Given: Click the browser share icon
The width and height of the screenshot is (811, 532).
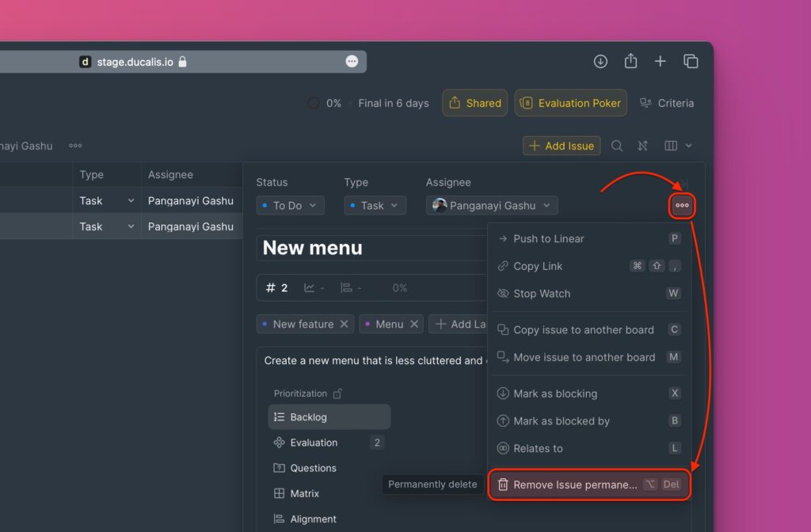Looking at the screenshot, I should [x=630, y=62].
